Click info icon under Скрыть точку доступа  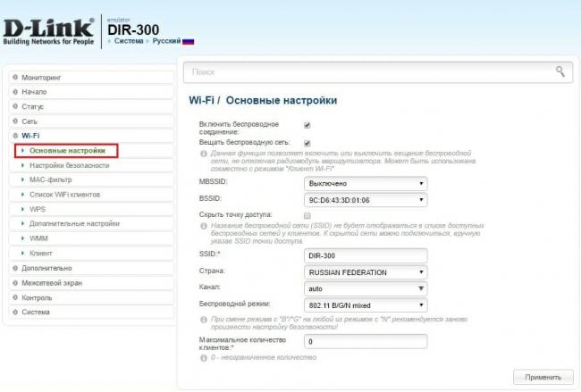(204, 226)
